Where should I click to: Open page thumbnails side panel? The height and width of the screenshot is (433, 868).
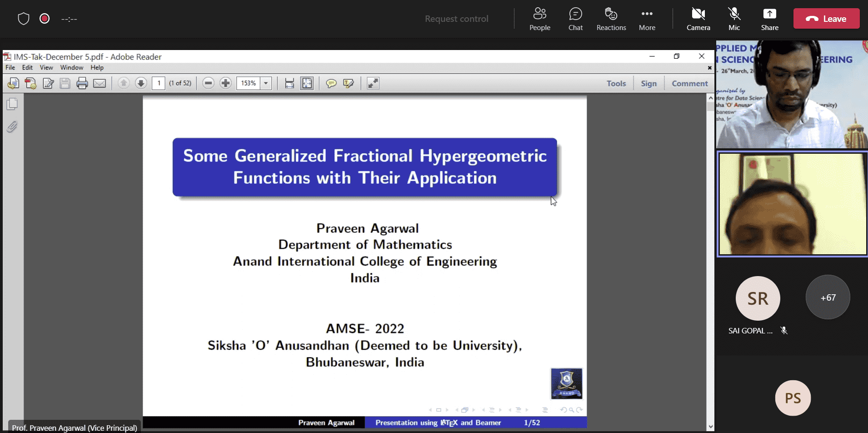click(x=12, y=104)
